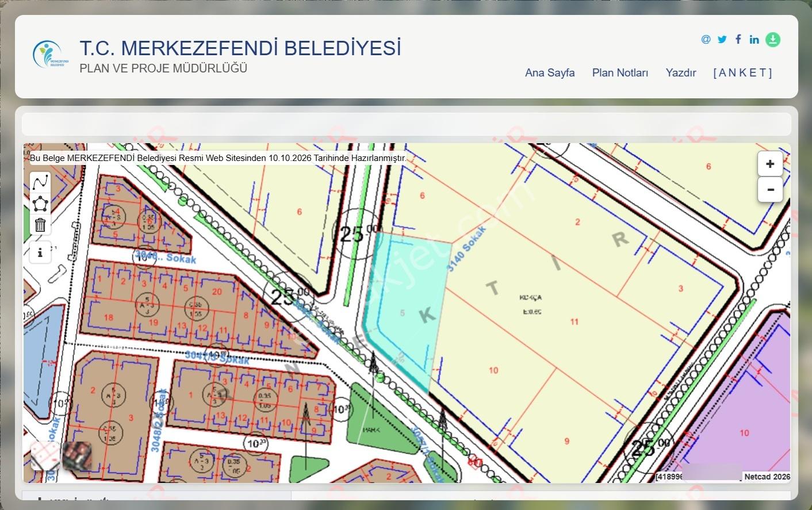The image size is (812, 510).
Task: Open the Twitter share icon
Action: (x=722, y=39)
